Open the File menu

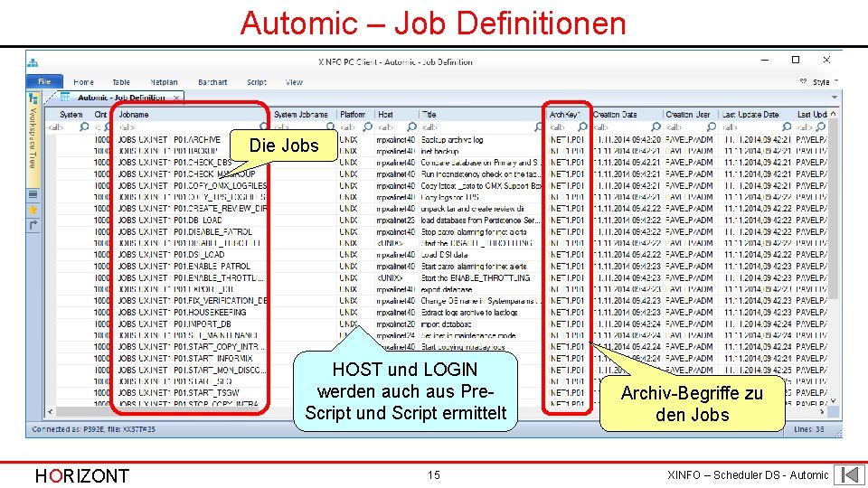point(44,81)
